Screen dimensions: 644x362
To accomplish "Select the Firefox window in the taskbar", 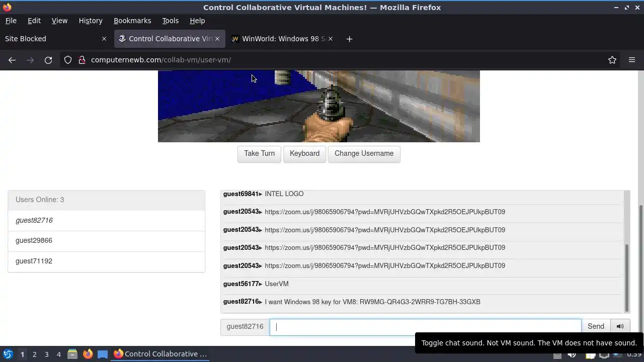I will point(160,354).
